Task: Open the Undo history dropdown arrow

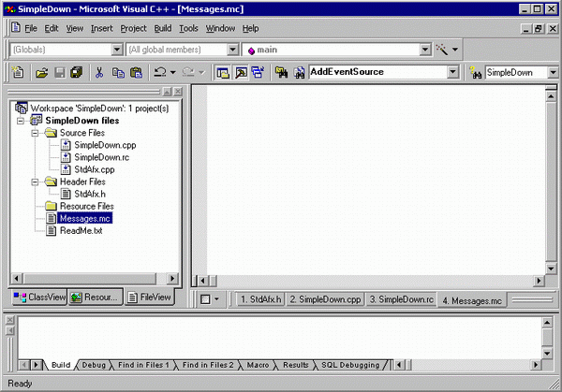Action: click(x=172, y=73)
